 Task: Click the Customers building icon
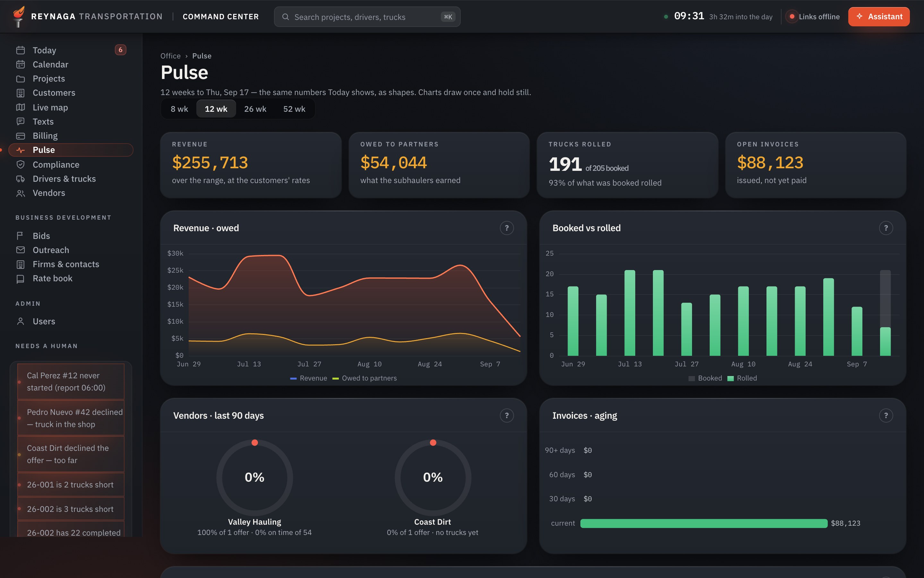point(21,93)
